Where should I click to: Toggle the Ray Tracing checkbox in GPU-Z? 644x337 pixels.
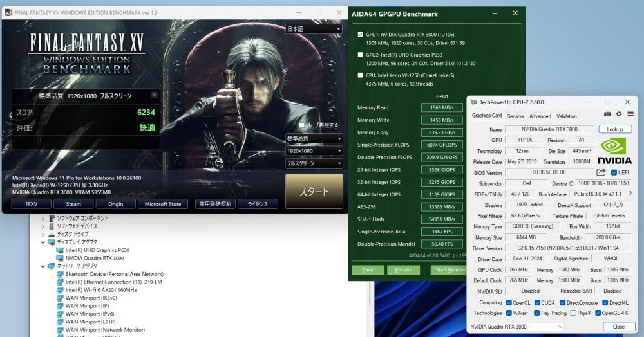coord(537,313)
